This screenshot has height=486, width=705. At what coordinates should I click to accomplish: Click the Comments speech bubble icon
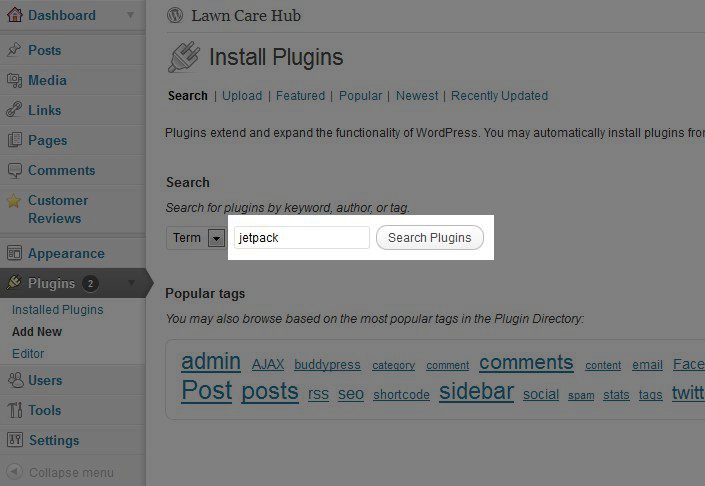pos(14,170)
